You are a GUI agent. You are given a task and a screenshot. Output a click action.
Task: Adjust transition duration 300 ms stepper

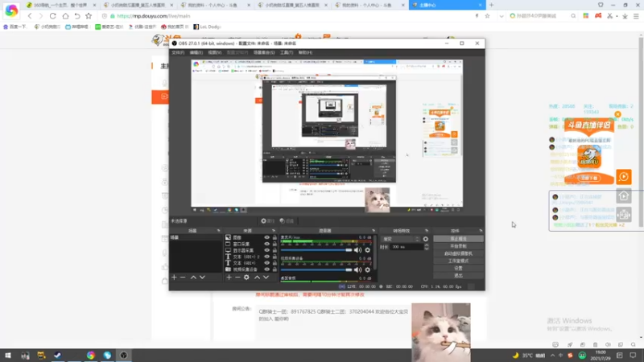tap(427, 247)
